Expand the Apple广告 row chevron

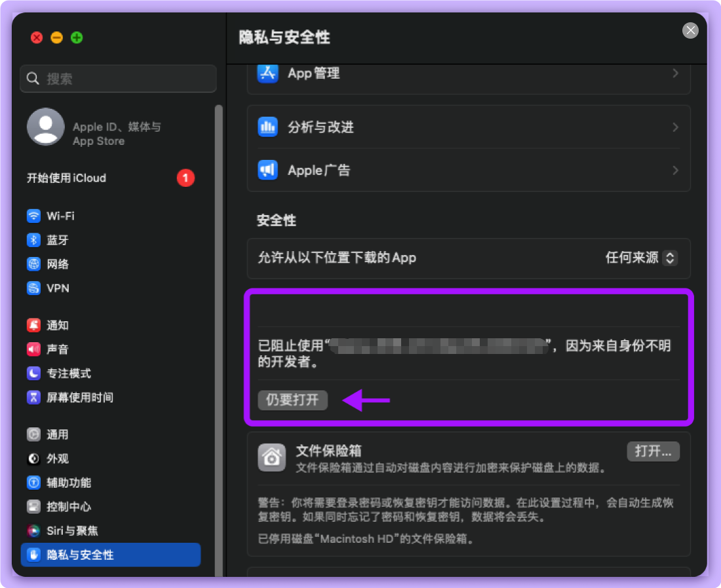675,170
